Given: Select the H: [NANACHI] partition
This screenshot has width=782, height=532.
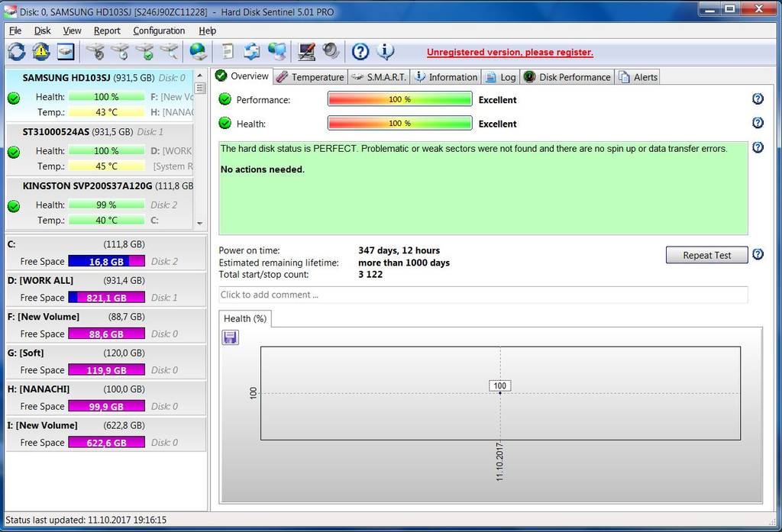Looking at the screenshot, I should [x=105, y=398].
